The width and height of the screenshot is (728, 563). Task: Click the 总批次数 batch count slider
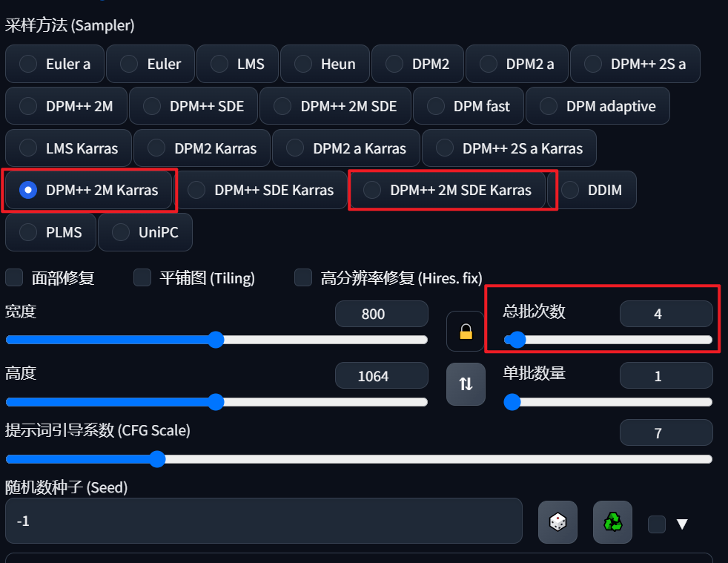(608, 340)
